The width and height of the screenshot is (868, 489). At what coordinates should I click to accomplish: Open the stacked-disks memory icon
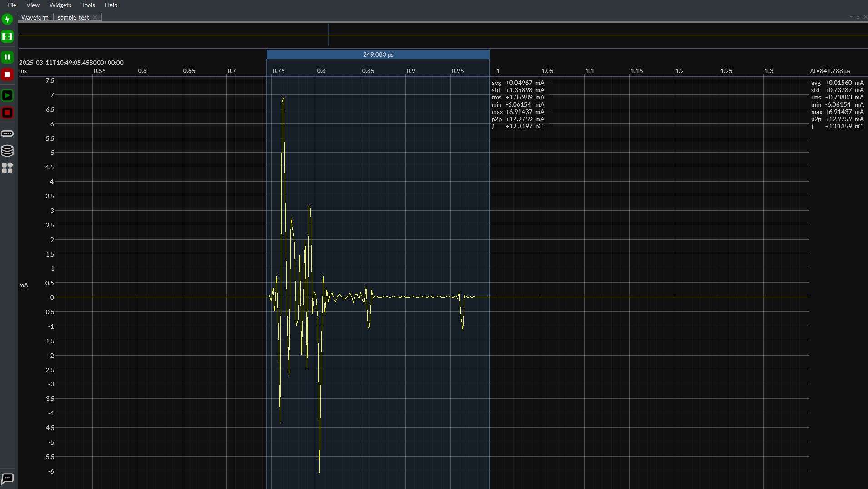coord(7,151)
